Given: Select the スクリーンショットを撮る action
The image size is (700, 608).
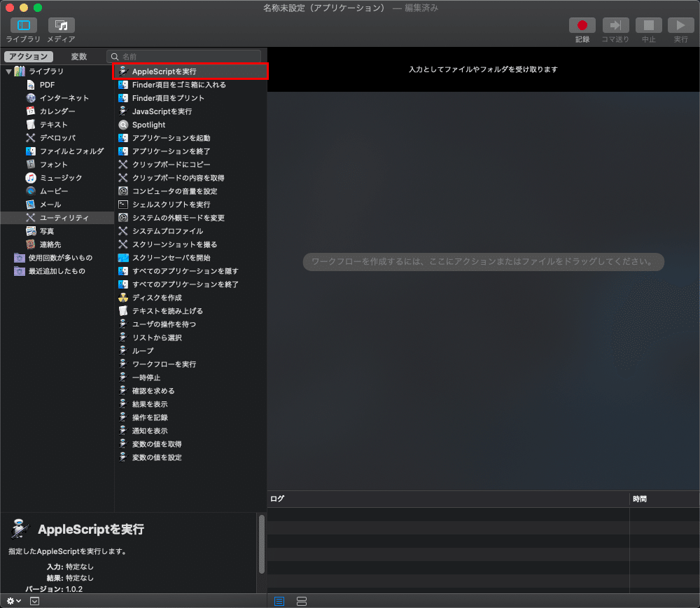Looking at the screenshot, I should [190, 244].
